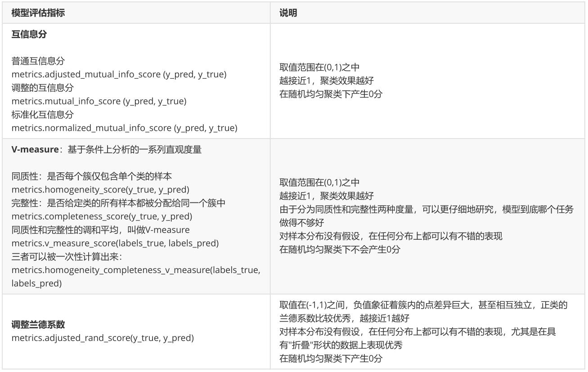Click the metrics.homogeneity_score code line
This screenshot has height=372, width=588.
point(100,189)
